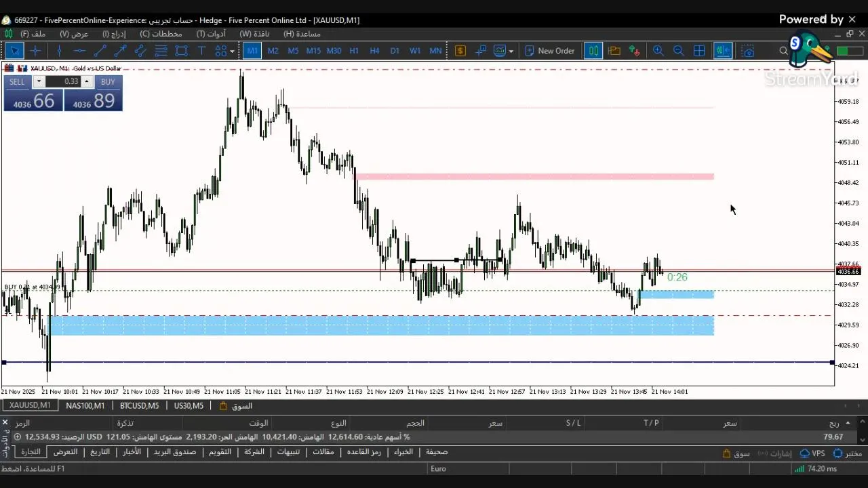868x488 pixels.
Task: Zoom in on the chart
Action: [x=658, y=51]
